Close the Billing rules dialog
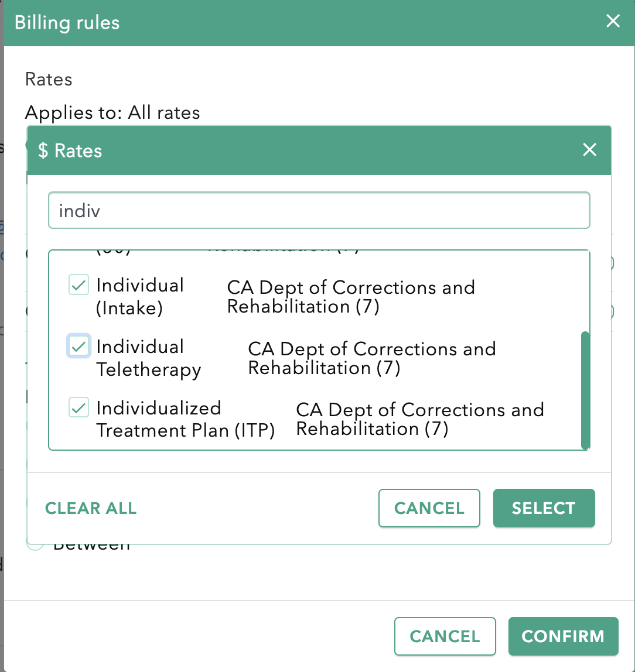This screenshot has width=635, height=672. click(613, 22)
